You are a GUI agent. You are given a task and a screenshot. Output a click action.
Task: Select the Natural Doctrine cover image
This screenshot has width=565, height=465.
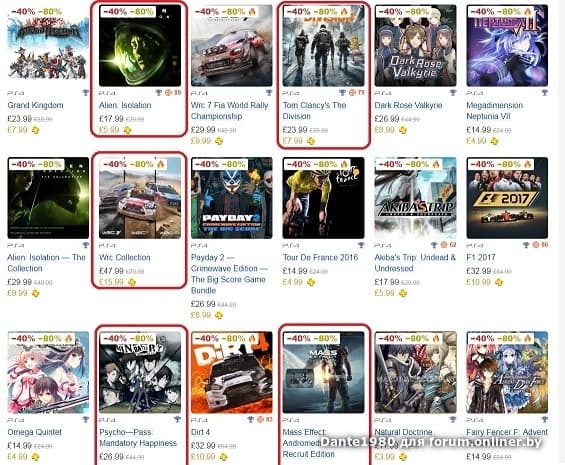coord(415,372)
